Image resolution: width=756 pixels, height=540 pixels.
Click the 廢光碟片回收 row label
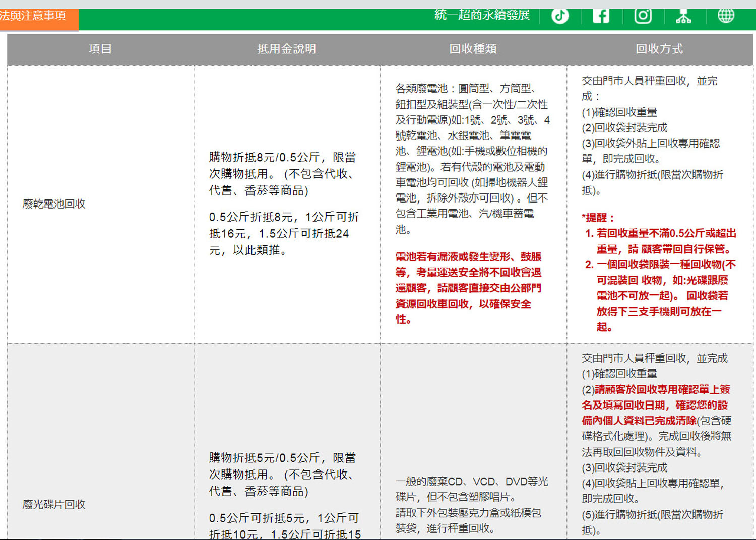click(54, 504)
